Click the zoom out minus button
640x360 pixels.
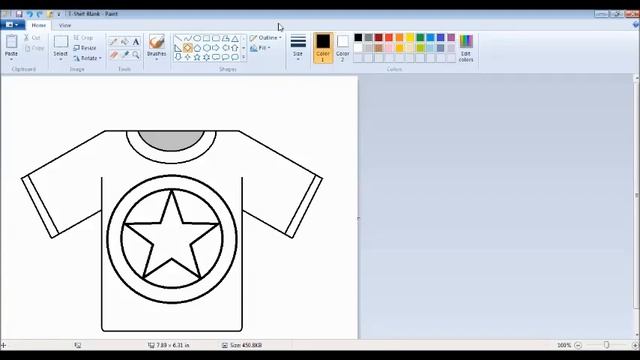pyautogui.click(x=578, y=345)
